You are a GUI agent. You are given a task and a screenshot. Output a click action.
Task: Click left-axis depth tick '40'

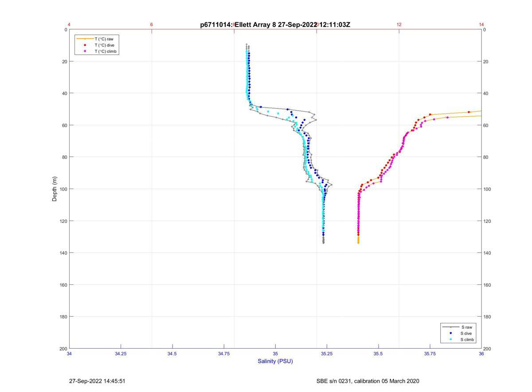(65, 93)
